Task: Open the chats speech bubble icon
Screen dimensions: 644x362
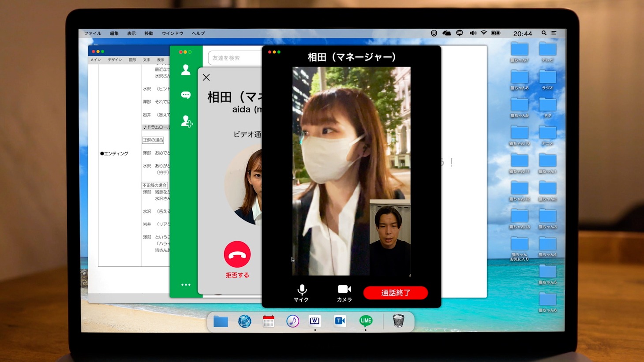Action: 186,95
